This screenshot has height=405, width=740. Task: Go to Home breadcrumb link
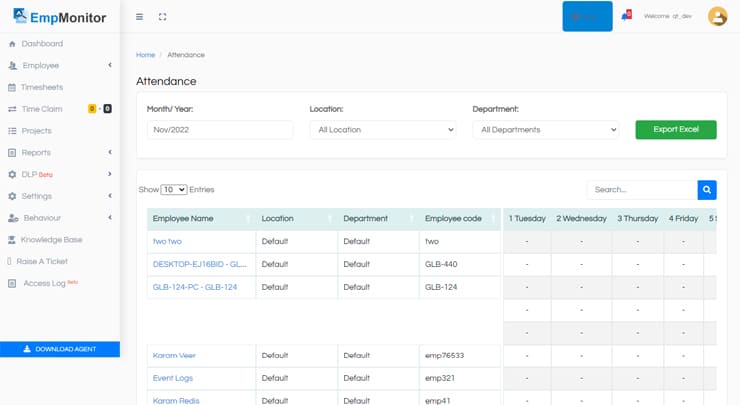point(145,55)
